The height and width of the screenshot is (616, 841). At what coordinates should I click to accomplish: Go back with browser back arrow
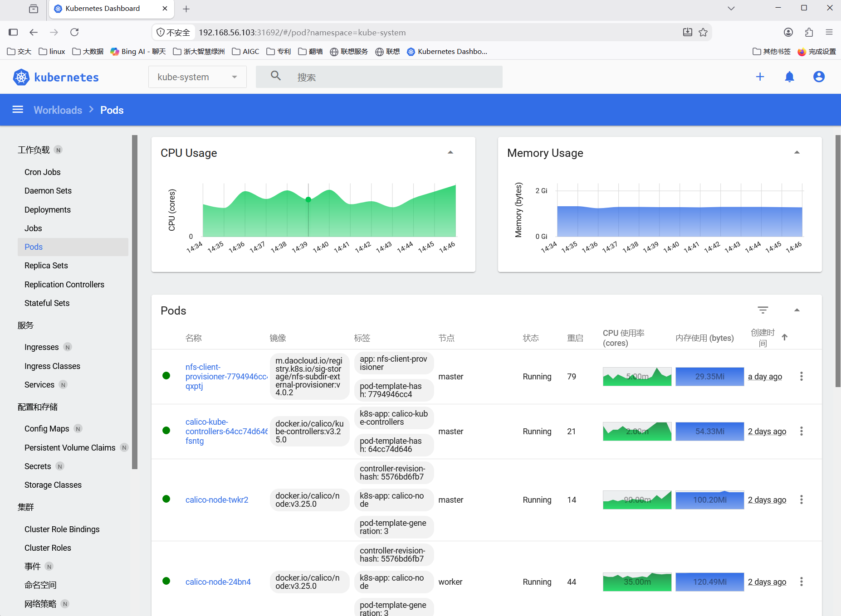(x=34, y=32)
